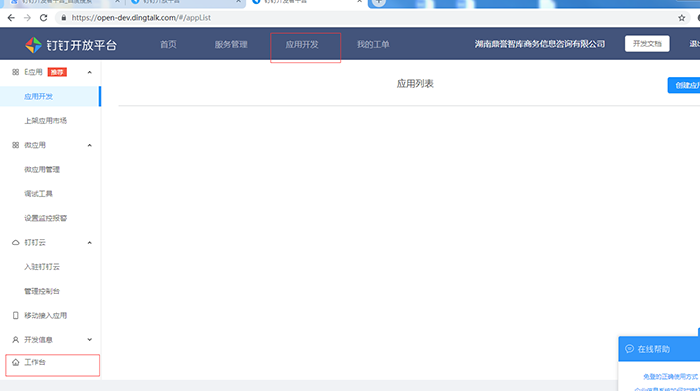Bookmark the page with the star icon

[x=681, y=18]
